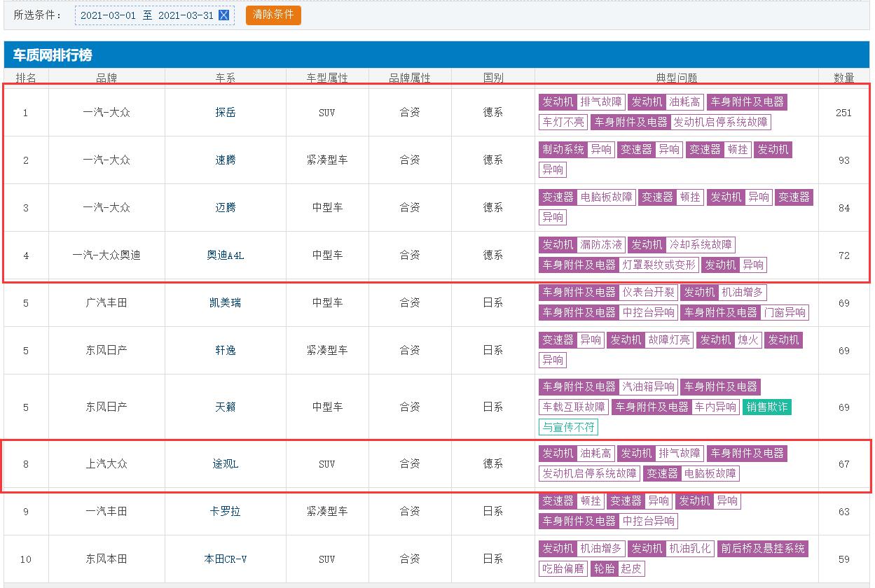Image resolution: width=875 pixels, height=588 pixels.
Task: Click the 汽油箱异响 problem tag
Action: click(648, 387)
